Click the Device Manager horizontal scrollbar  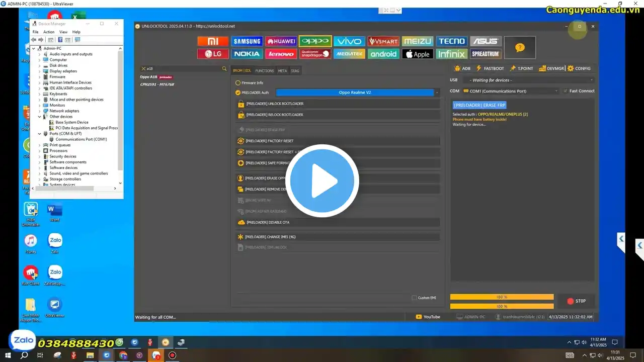click(x=64, y=189)
